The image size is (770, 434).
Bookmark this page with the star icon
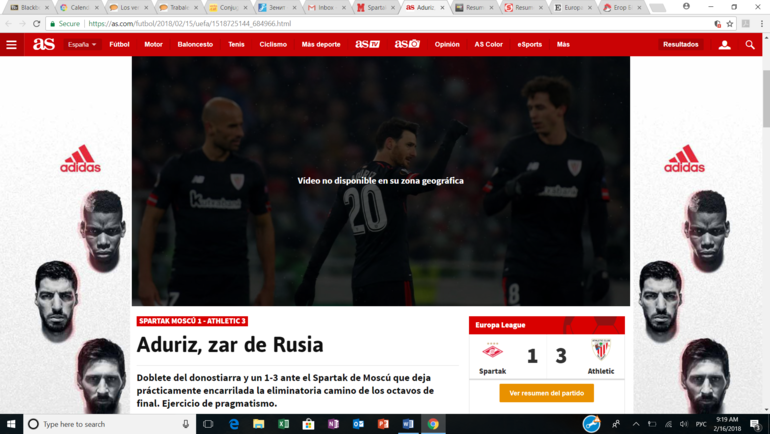pos(730,24)
